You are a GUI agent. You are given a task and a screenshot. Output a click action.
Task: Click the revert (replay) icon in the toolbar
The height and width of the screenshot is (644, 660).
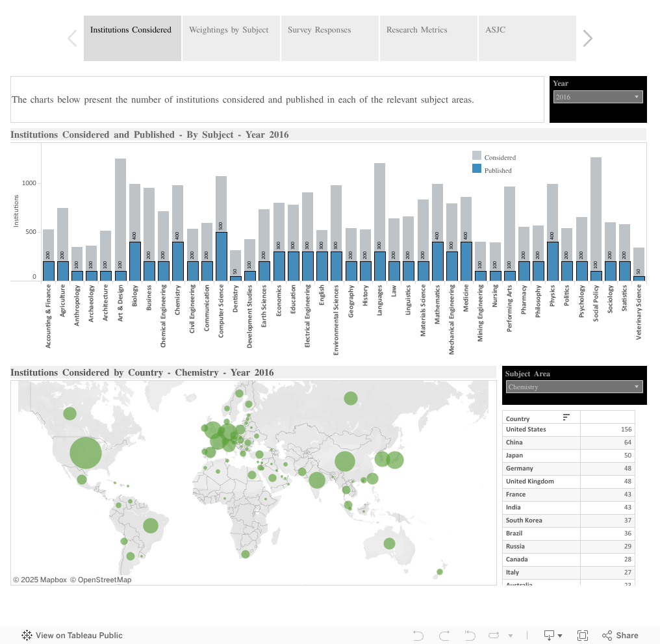click(x=470, y=636)
